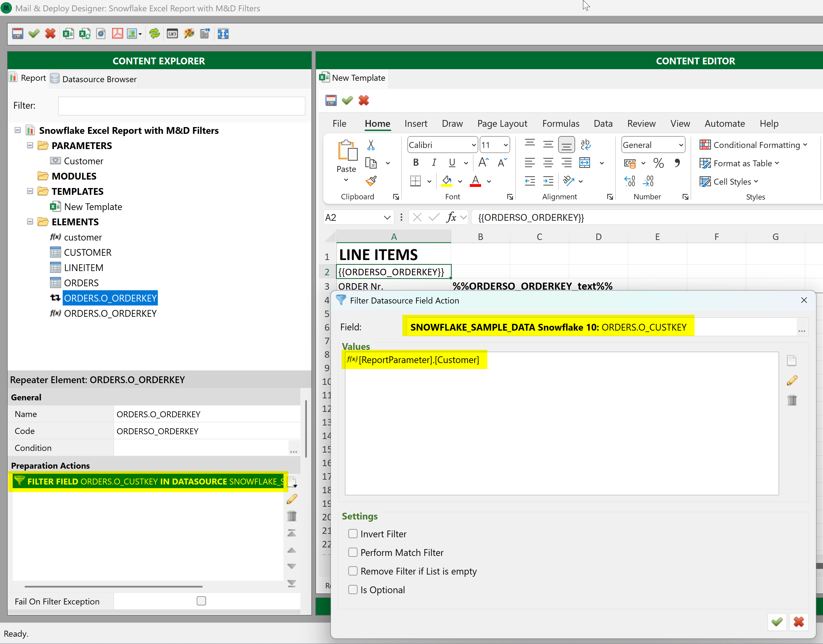The width and height of the screenshot is (823, 644).
Task: Toggle Italic formatting in ribbon
Action: coord(434,163)
